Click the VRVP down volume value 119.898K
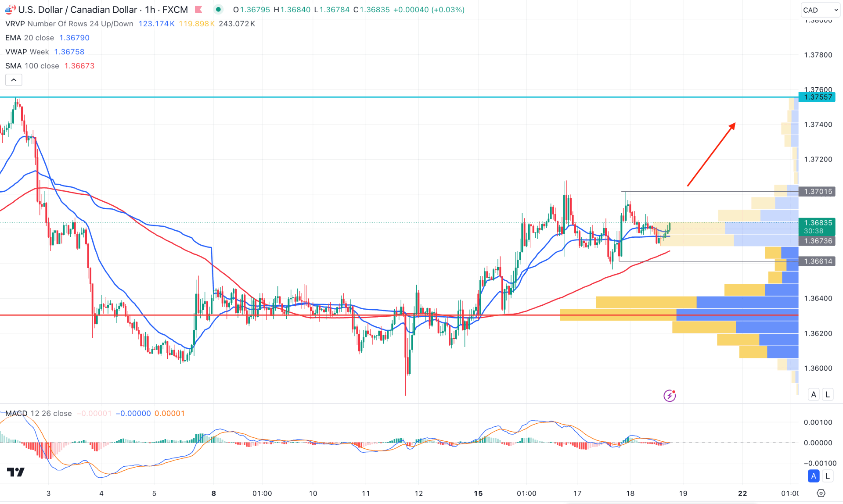The width and height of the screenshot is (843, 504). tap(196, 24)
